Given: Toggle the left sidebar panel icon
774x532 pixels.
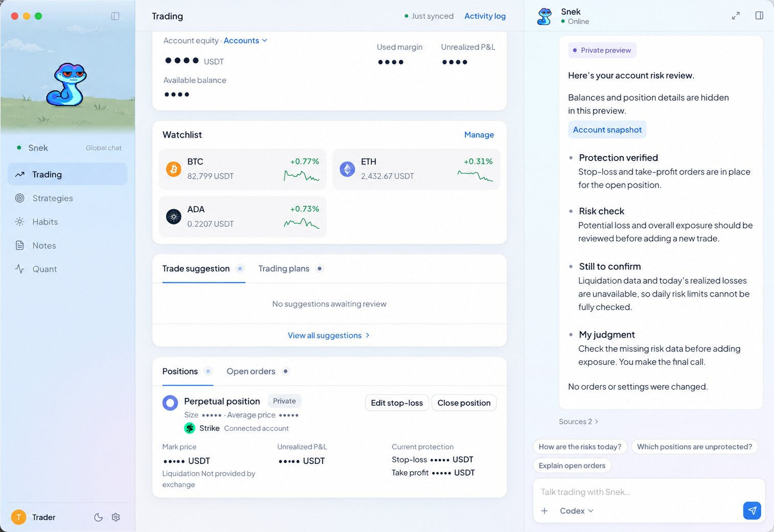Looking at the screenshot, I should [115, 16].
